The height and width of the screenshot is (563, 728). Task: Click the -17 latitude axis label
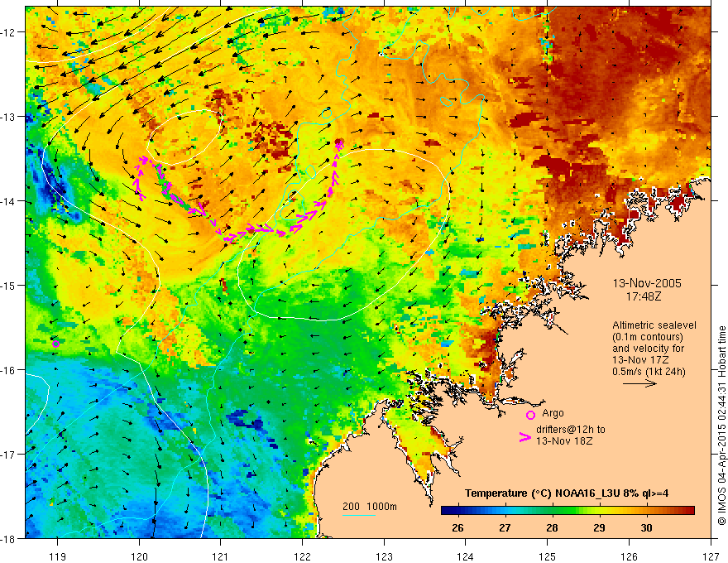9,454
